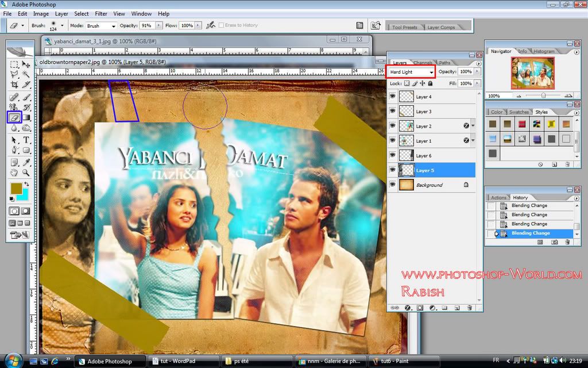
Task: Toggle the lock all button
Action: point(430,83)
